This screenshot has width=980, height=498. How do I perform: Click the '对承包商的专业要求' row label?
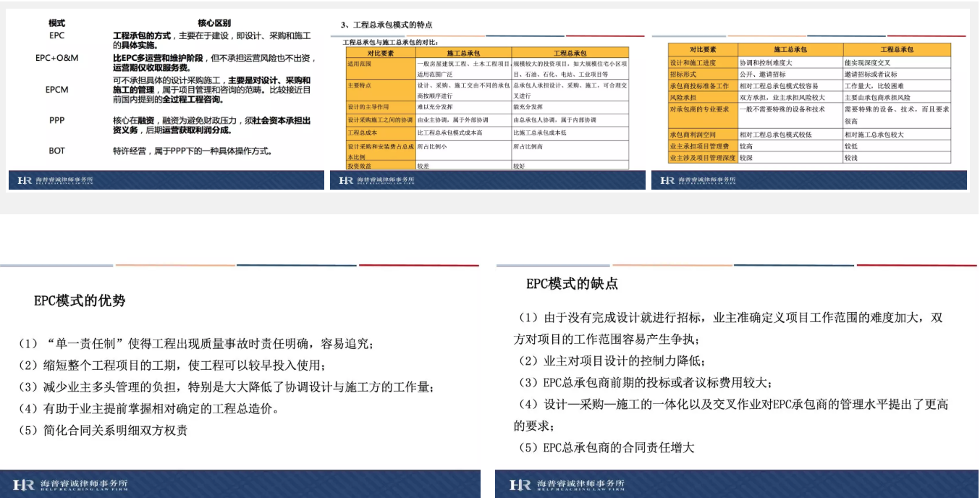[x=699, y=109]
